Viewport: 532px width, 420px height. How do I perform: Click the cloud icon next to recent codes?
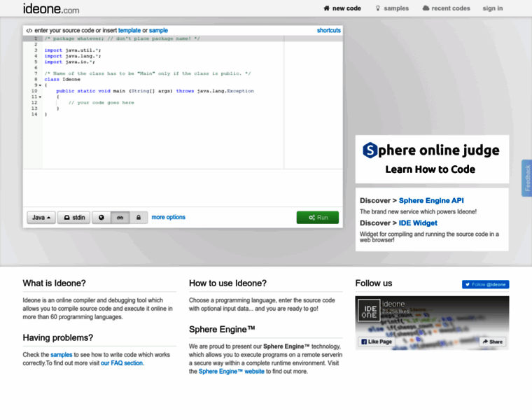coord(426,8)
